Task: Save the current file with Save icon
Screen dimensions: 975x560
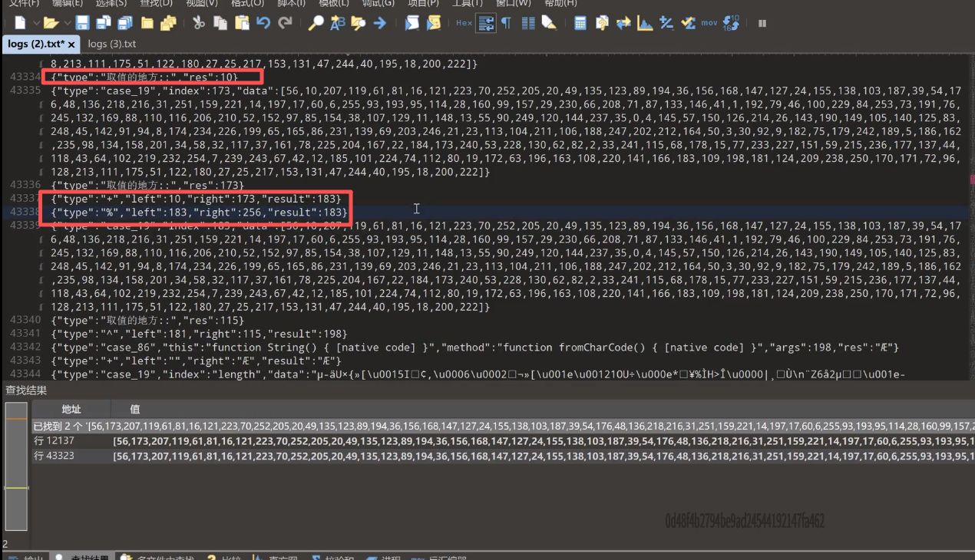Action: (x=82, y=23)
